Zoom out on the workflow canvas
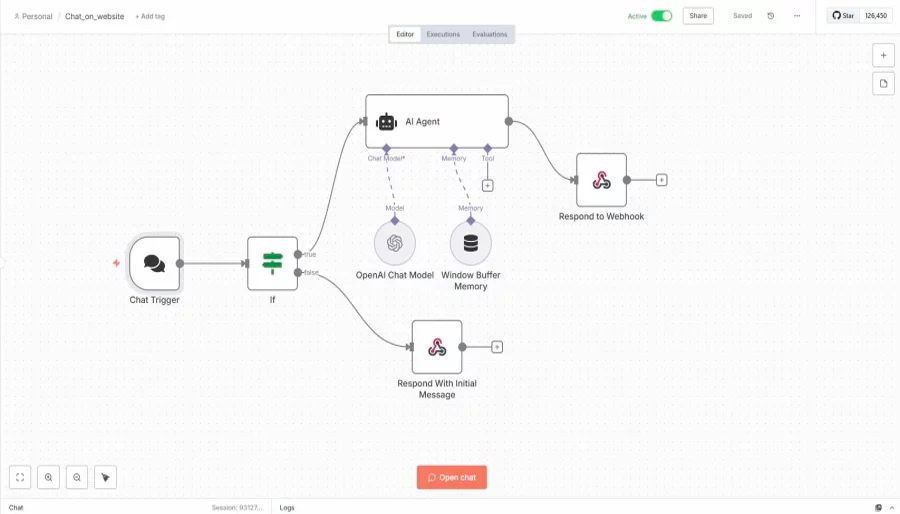The height and width of the screenshot is (514, 900). coord(77,477)
